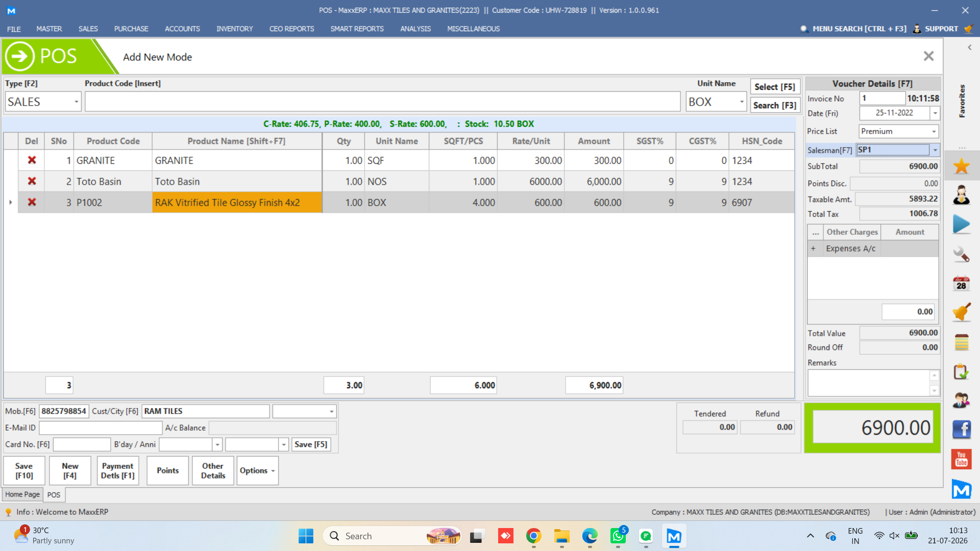980x551 pixels.
Task: Click the Select [F5] button
Action: 774,87
